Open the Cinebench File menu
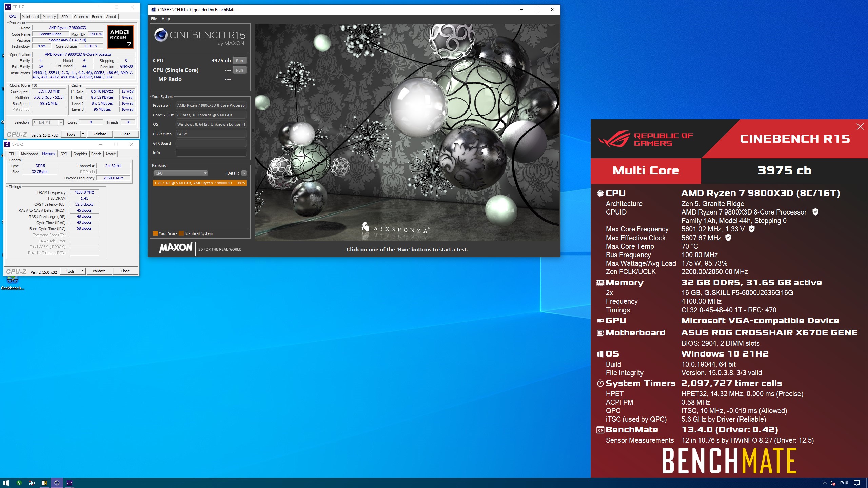 pos(154,19)
